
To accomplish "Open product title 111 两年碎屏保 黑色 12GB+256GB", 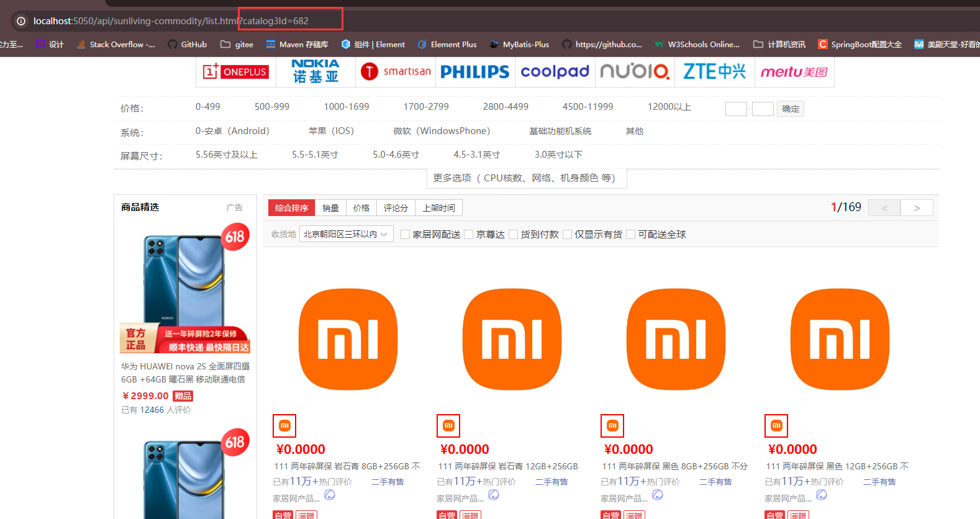I will coord(837,466).
